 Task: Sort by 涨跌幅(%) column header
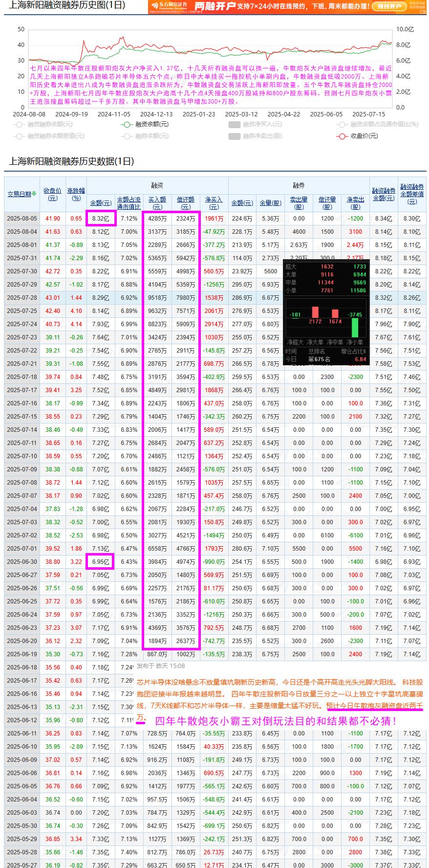pyautogui.click(x=76, y=194)
